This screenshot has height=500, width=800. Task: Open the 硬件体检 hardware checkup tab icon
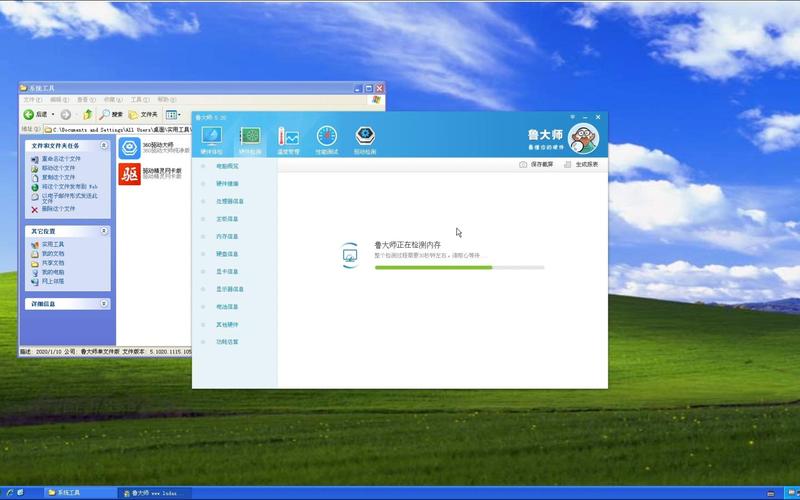[x=211, y=139]
